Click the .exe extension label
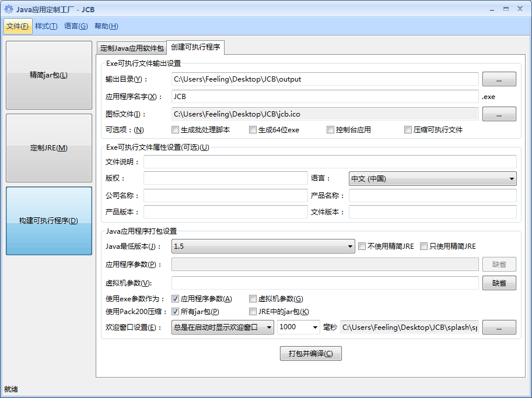 [x=489, y=97]
